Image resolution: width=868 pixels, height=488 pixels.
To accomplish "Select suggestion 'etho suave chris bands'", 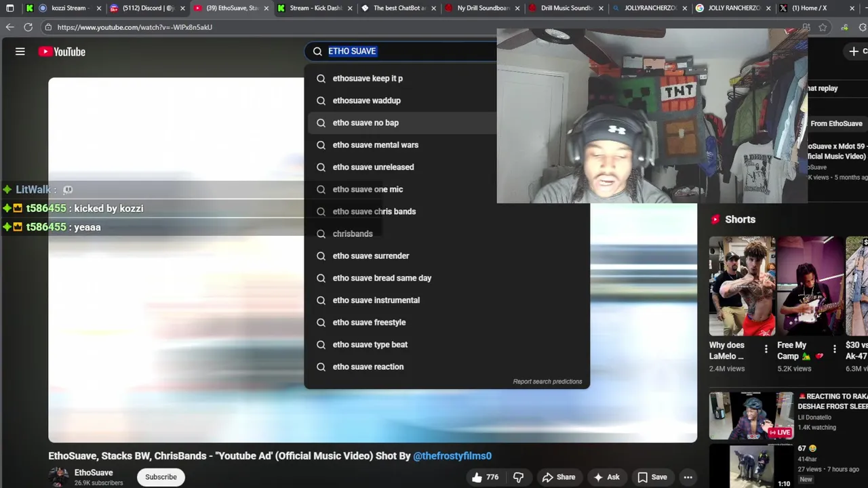I will click(x=447, y=211).
